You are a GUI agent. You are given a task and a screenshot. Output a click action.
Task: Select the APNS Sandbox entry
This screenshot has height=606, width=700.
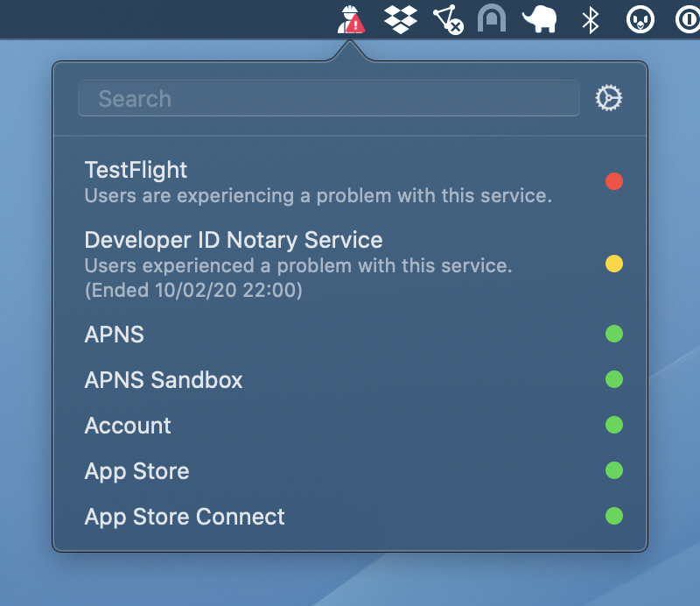pos(350,380)
